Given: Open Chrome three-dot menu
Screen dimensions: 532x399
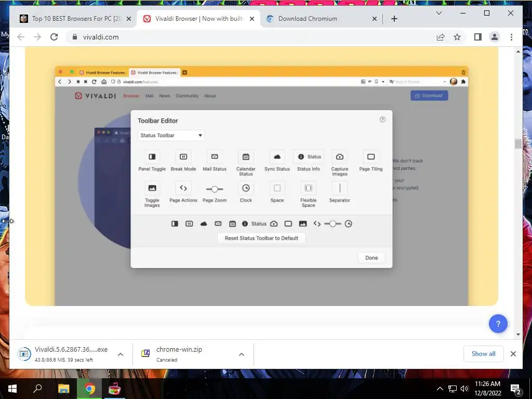Looking at the screenshot, I should (x=511, y=37).
